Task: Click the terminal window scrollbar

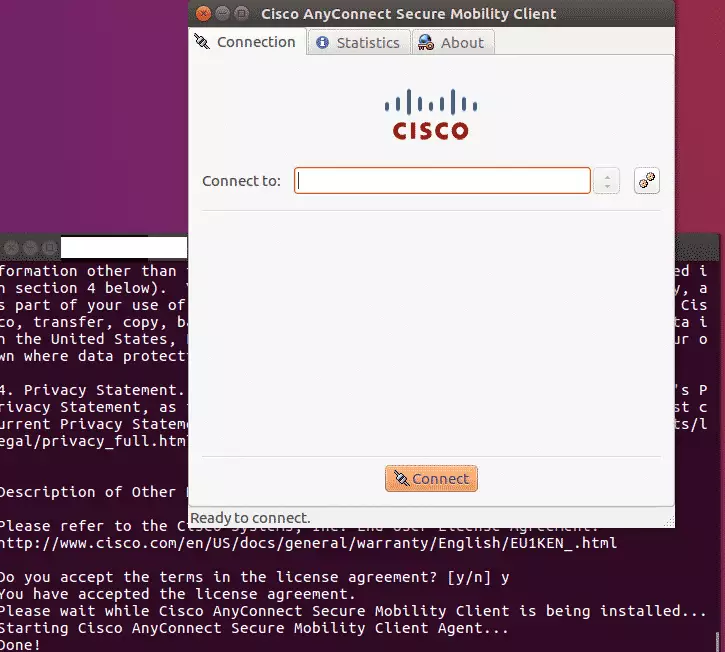Action: coord(717,641)
